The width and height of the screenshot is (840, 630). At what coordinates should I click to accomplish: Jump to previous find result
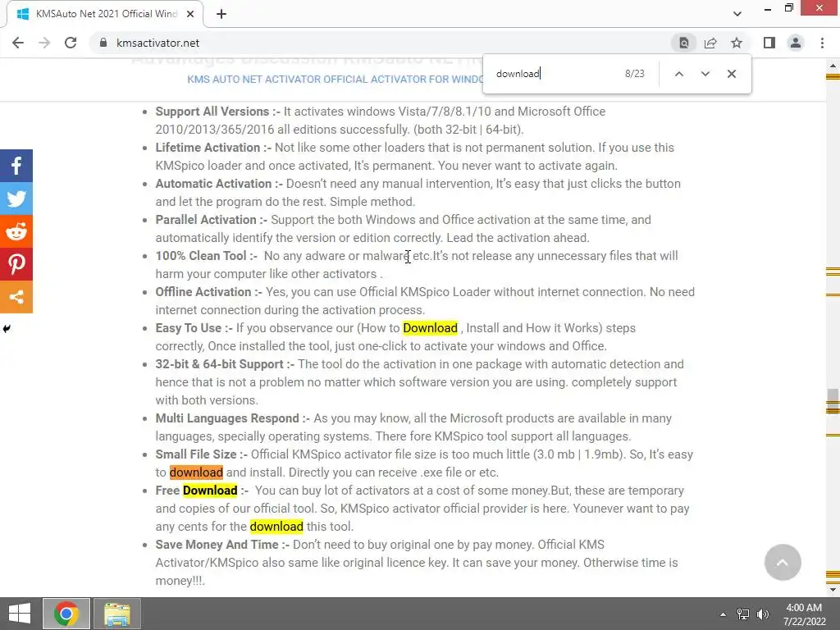coord(678,74)
